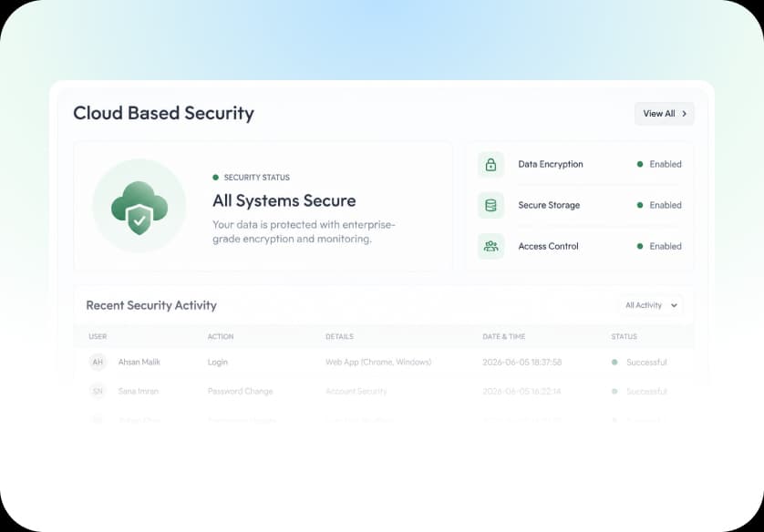Screen dimensions: 764x532
Task: Click the green dot beside Data Encryption Enabled
Action: (x=640, y=164)
